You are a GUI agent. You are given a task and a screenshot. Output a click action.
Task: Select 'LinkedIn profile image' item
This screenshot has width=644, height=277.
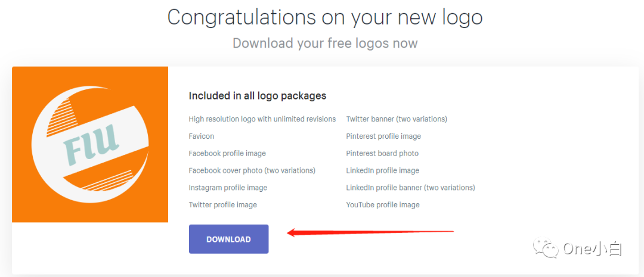tap(383, 170)
